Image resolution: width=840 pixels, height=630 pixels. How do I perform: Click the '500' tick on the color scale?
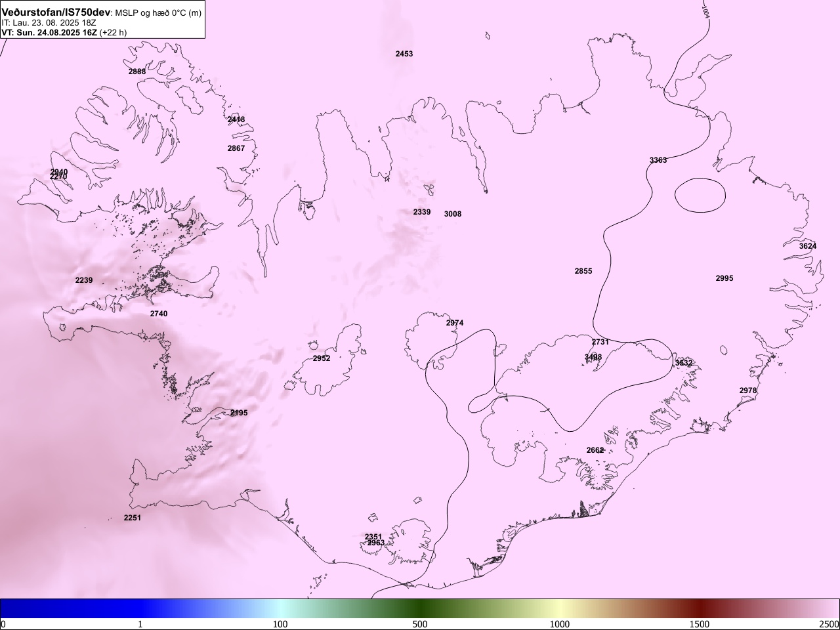coord(420,624)
